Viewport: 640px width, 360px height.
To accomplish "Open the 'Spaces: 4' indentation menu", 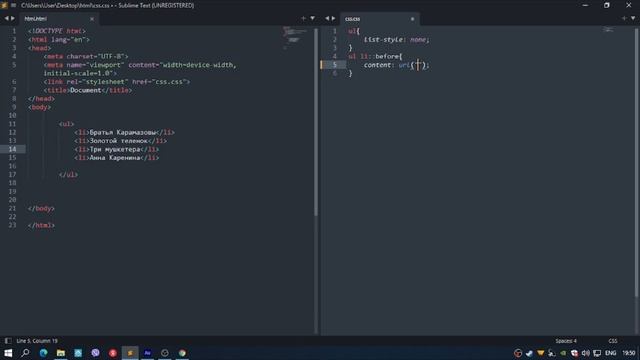I will 566,341.
